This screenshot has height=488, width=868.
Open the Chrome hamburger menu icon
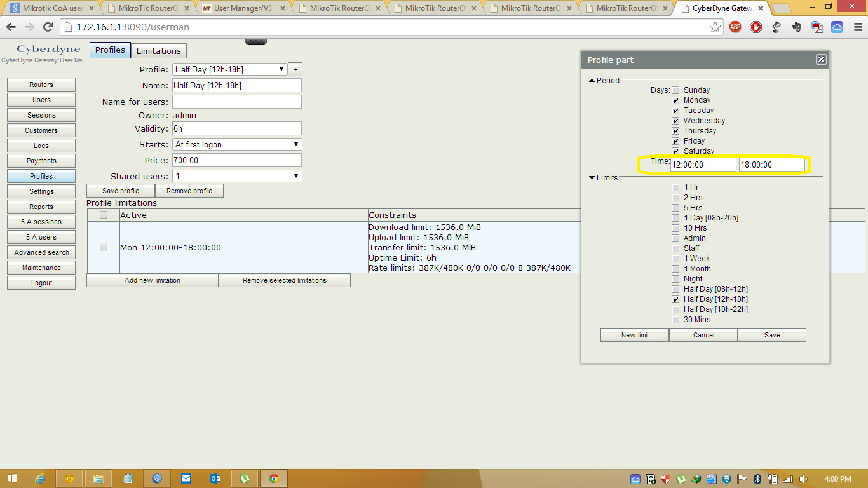point(857,27)
